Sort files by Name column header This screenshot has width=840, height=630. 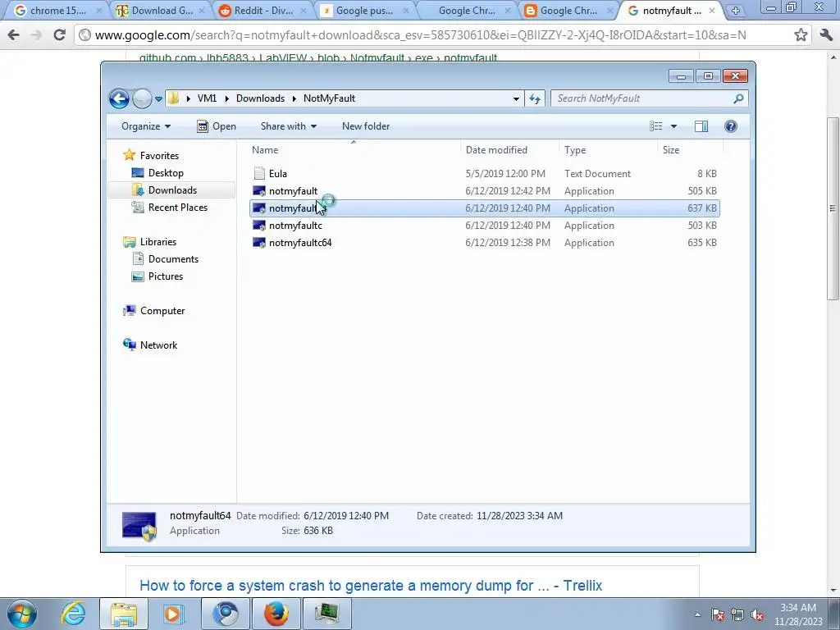tap(354, 150)
